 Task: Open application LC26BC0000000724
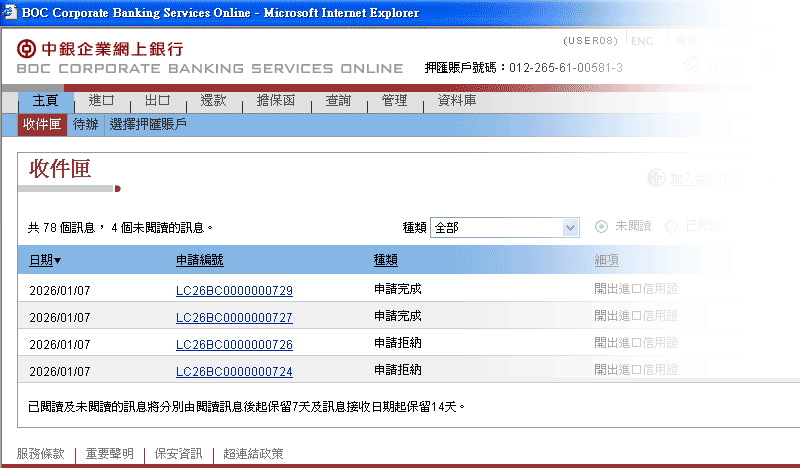click(234, 371)
